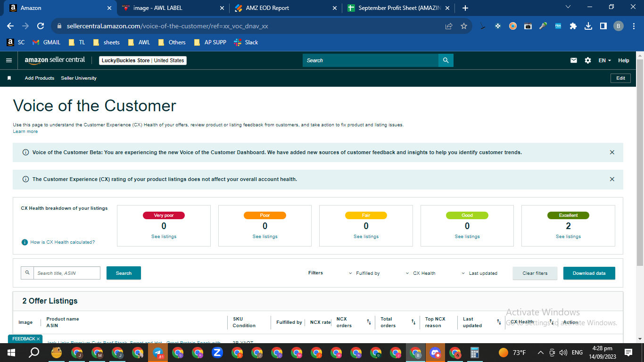Toggle the Chrome side panel
644x362 pixels.
[x=603, y=26]
